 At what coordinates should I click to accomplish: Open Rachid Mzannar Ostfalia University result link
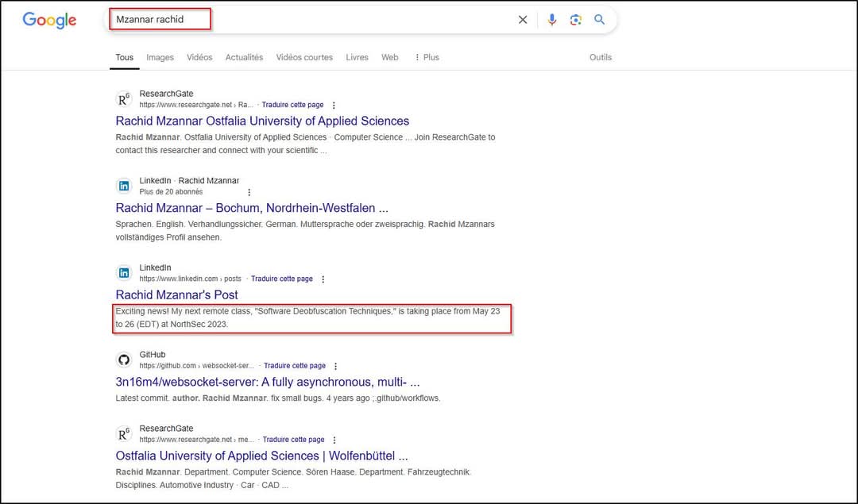click(x=262, y=121)
